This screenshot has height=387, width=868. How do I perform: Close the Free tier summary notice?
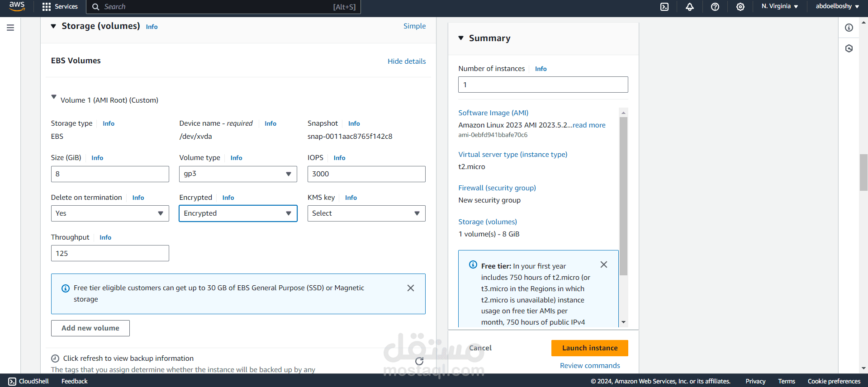tap(604, 264)
